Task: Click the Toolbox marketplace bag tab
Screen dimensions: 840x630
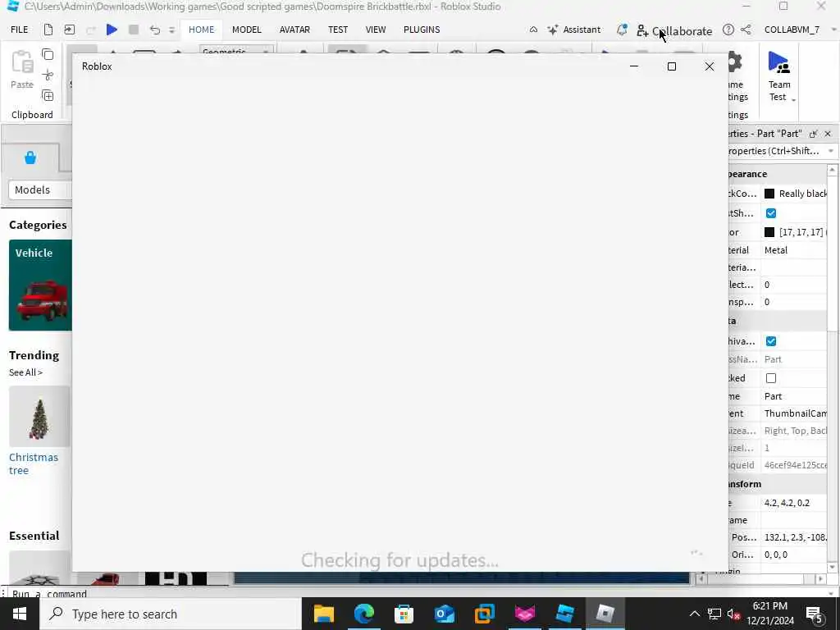Action: pos(30,158)
